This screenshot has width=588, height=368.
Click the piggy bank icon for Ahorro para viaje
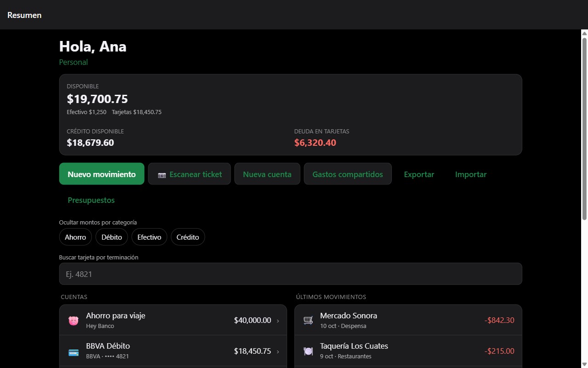[x=73, y=321]
